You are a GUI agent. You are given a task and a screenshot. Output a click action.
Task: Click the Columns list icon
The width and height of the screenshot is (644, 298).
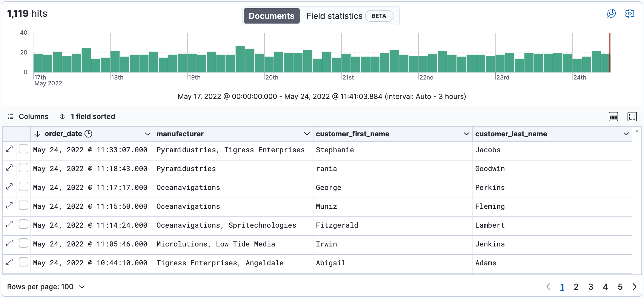(x=10, y=116)
